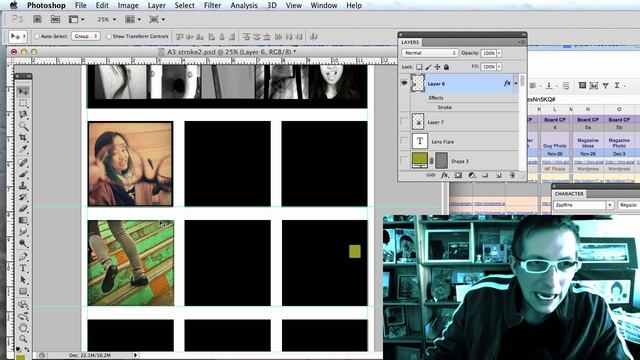Click the Shape 3 layer color thumbnail
The width and height of the screenshot is (640, 360).
pyautogui.click(x=420, y=160)
